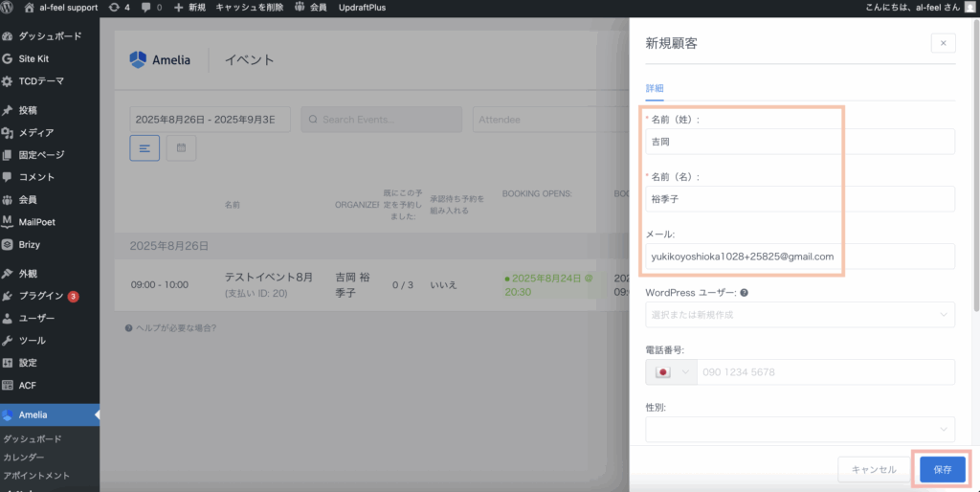The height and width of the screenshot is (492, 980).
Task: Open the WordPress ユーザー dropdown
Action: click(800, 314)
